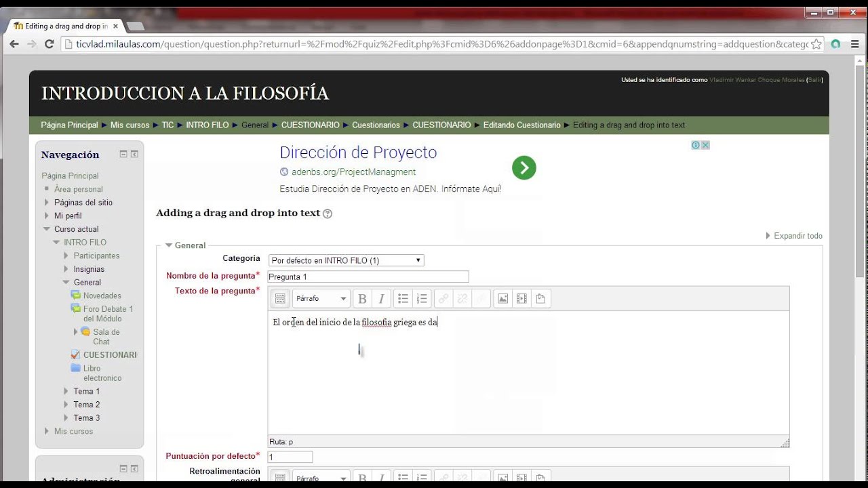Bookmark this page with the star icon

pos(816,44)
